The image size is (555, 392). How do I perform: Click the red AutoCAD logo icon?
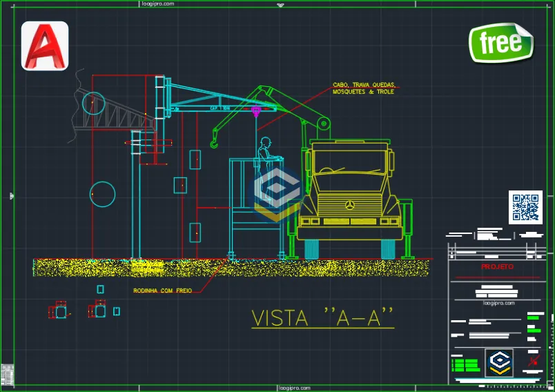[x=45, y=46]
